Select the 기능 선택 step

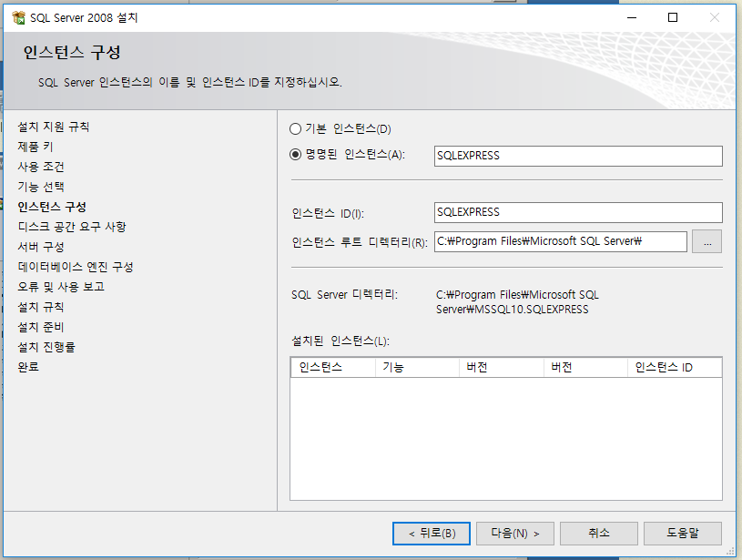tap(41, 187)
